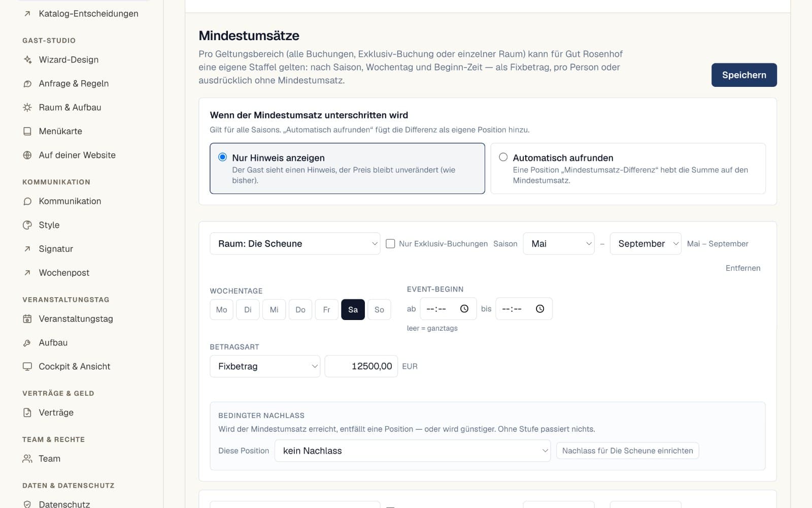Click 'Nachlass für Die Scheune einrichten' button

coord(628,451)
